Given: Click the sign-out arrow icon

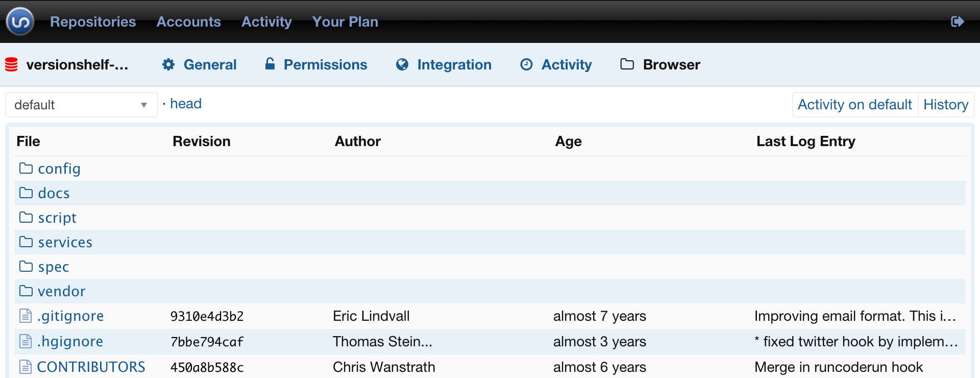Looking at the screenshot, I should coord(957,21).
